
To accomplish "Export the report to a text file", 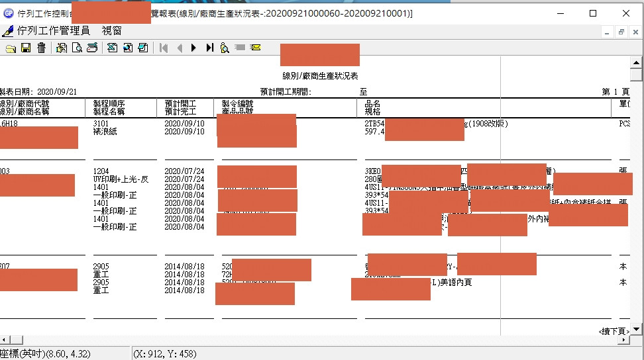I will click(x=143, y=48).
